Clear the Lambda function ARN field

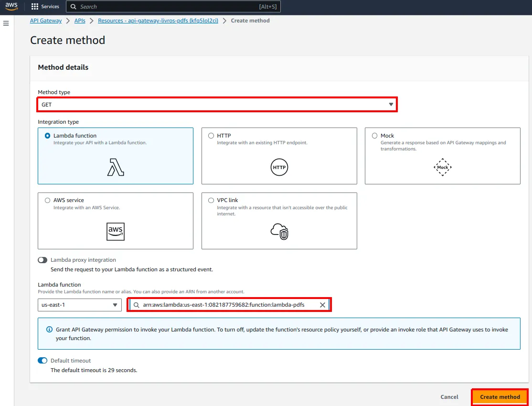pyautogui.click(x=322, y=305)
